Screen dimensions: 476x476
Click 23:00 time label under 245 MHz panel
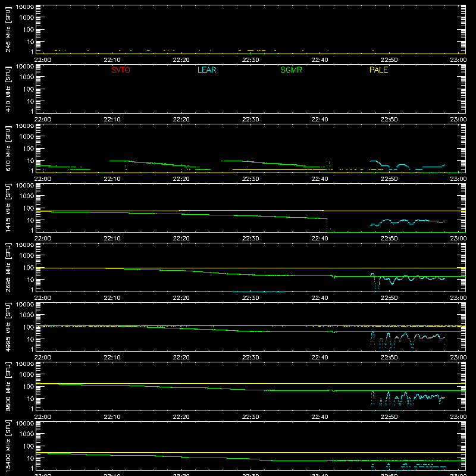(458, 60)
